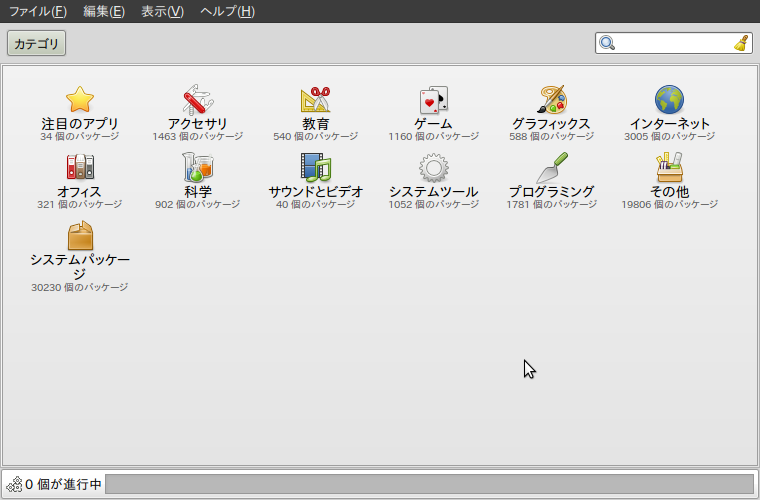The width and height of the screenshot is (760, 500).
Task: Open the プログラミング trowel icon
Action: click(552, 168)
